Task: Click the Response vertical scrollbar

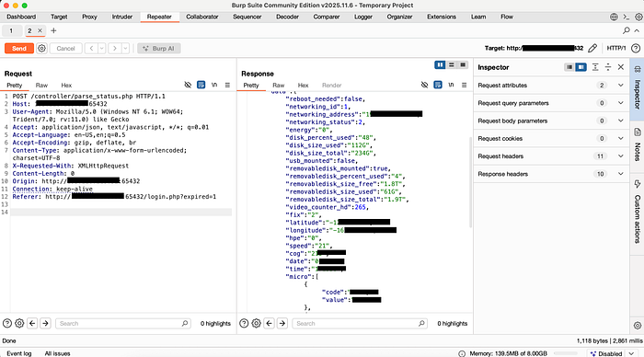Action: pyautogui.click(x=470, y=182)
